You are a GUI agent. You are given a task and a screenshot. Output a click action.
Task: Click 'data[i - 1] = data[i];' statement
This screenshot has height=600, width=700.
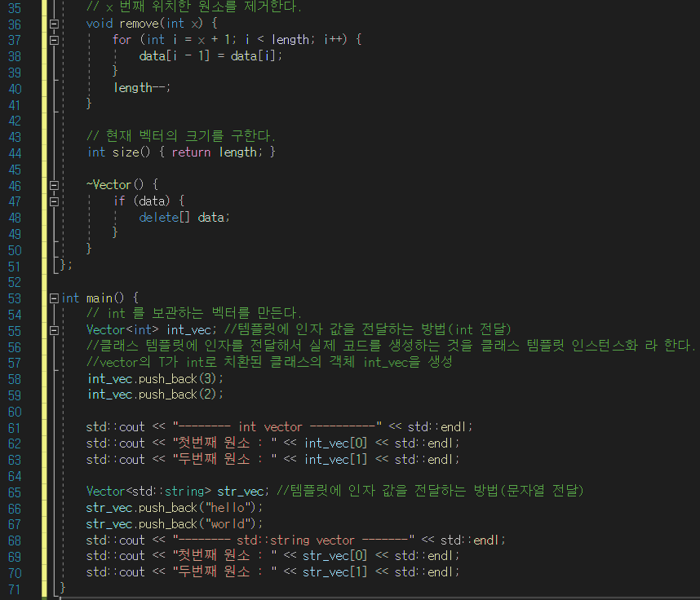210,55
